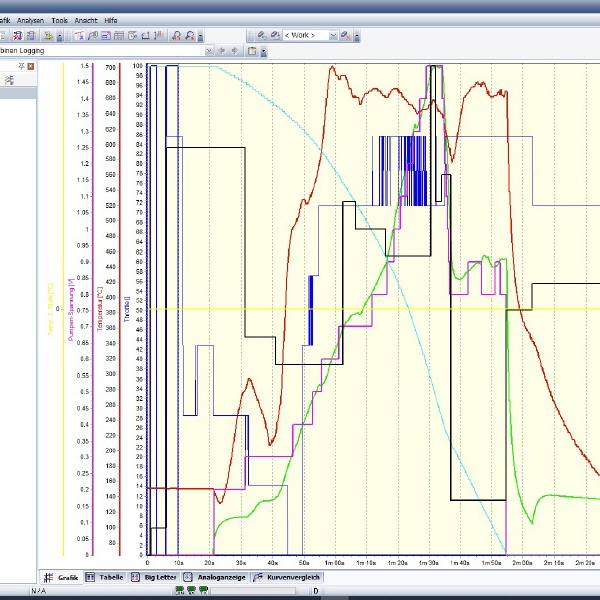Click the axis scale ruler toolbar icon
Viewport: 600px width, 600px height.
145,36
